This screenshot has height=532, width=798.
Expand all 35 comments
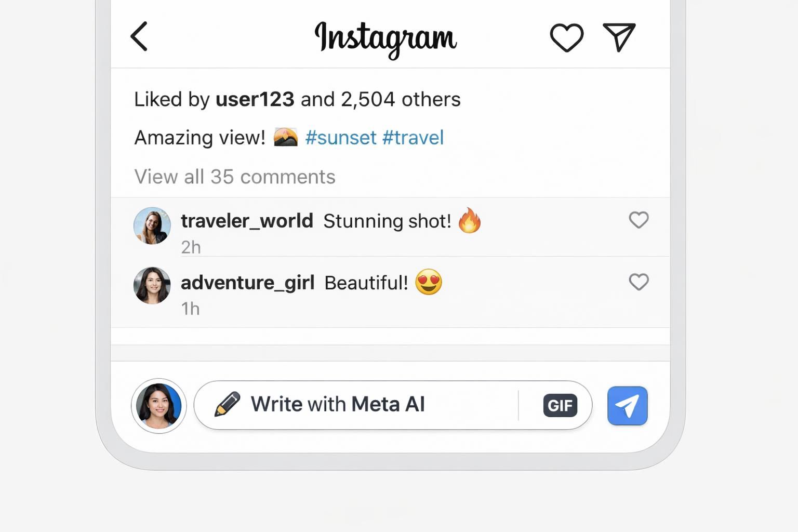[234, 177]
